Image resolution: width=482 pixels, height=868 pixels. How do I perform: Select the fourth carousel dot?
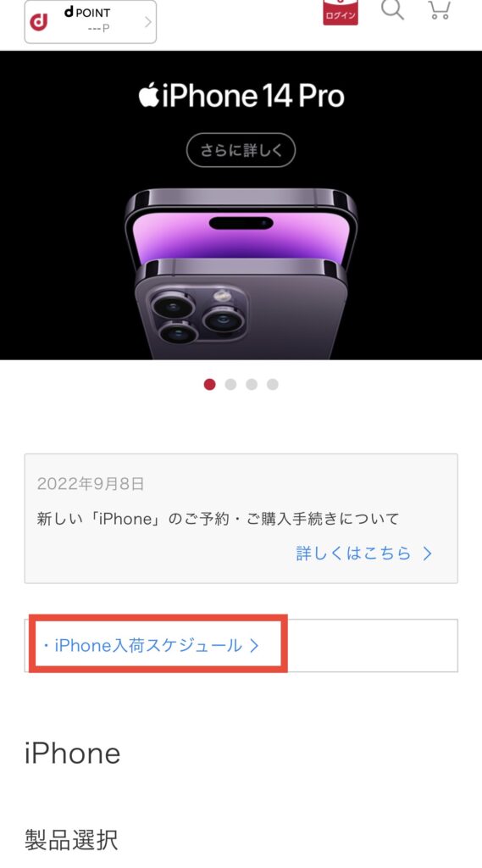272,384
